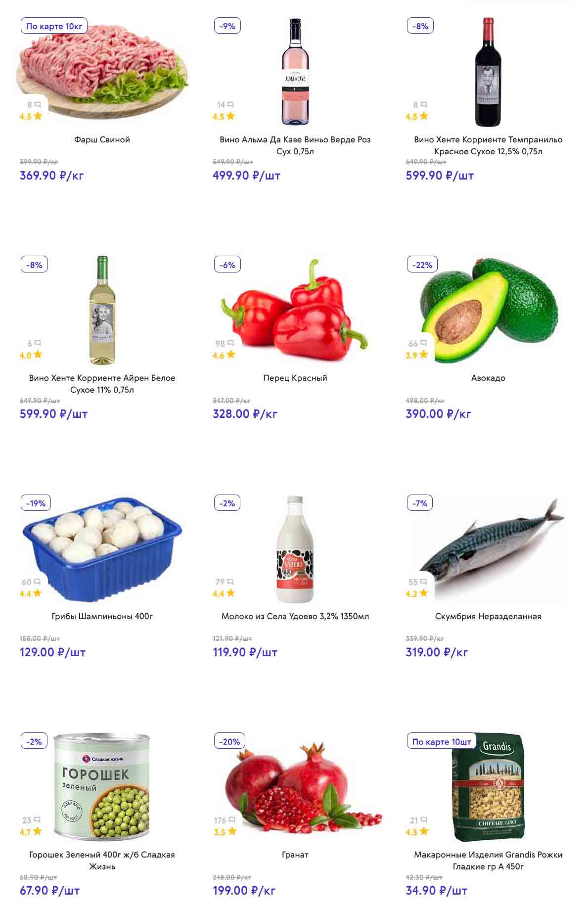Click the comments icon on Перец Красный

click(x=230, y=343)
